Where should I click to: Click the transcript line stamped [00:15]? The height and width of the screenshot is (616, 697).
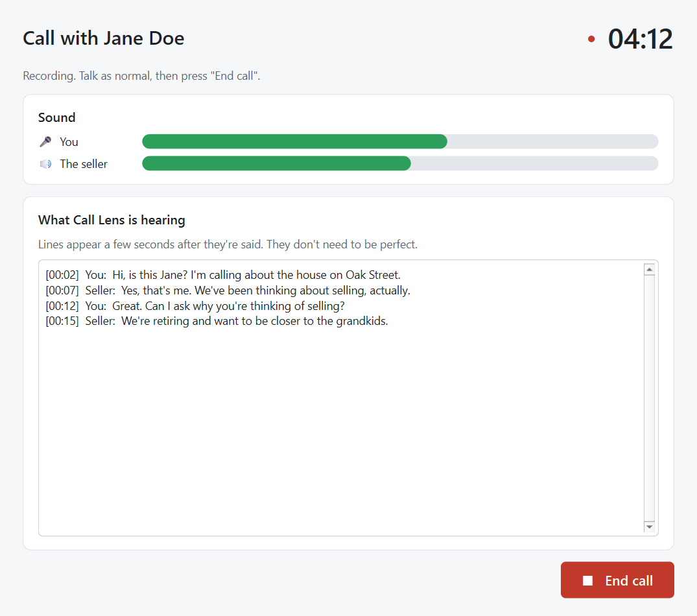coord(217,321)
